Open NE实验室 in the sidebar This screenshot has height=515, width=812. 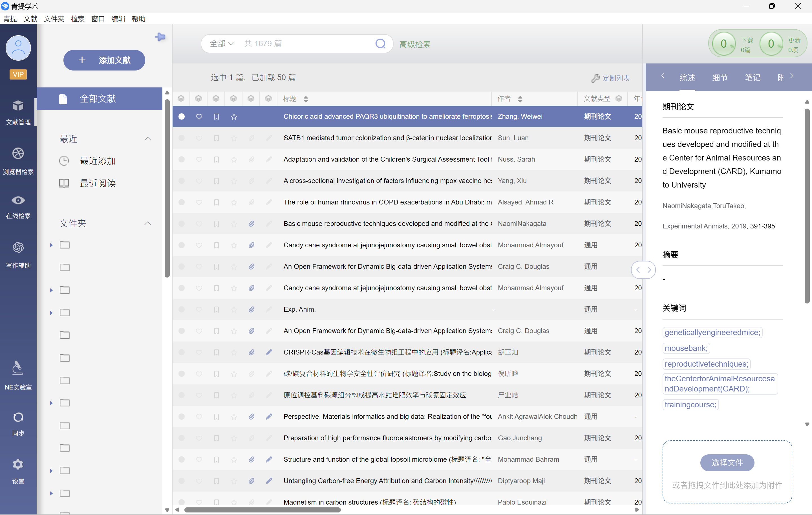click(18, 375)
